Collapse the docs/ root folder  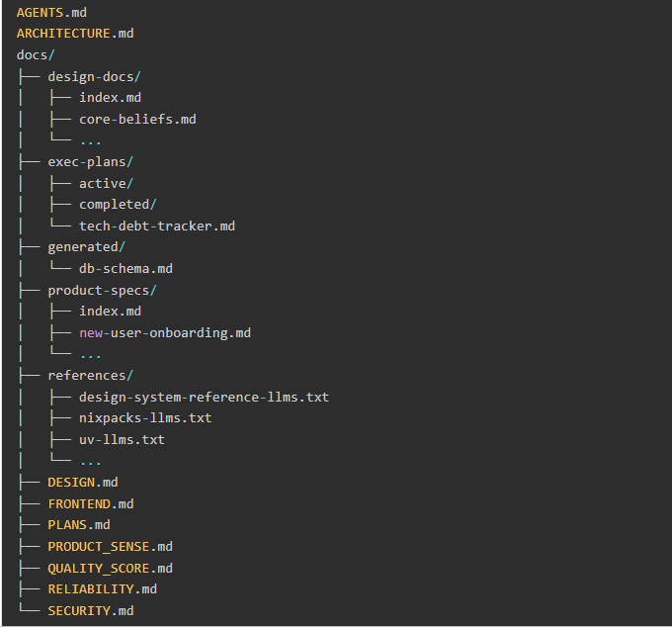[36, 54]
